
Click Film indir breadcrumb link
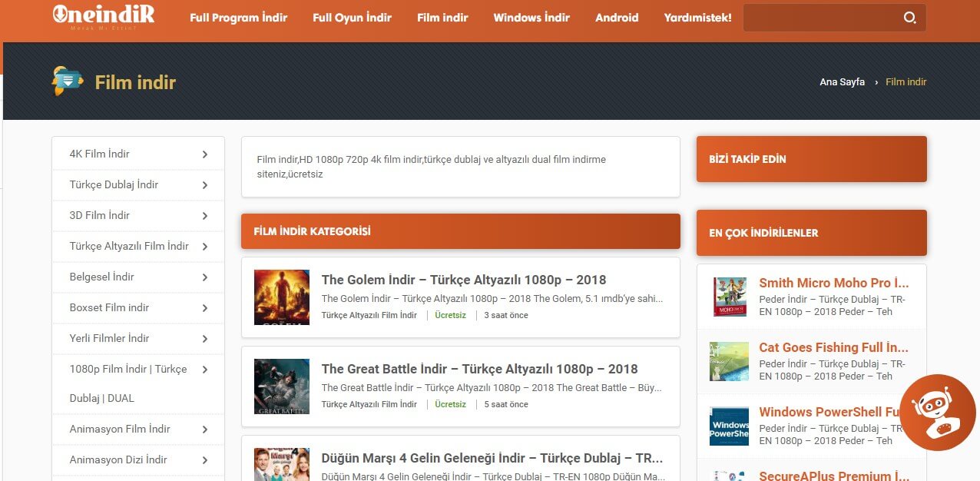point(906,81)
